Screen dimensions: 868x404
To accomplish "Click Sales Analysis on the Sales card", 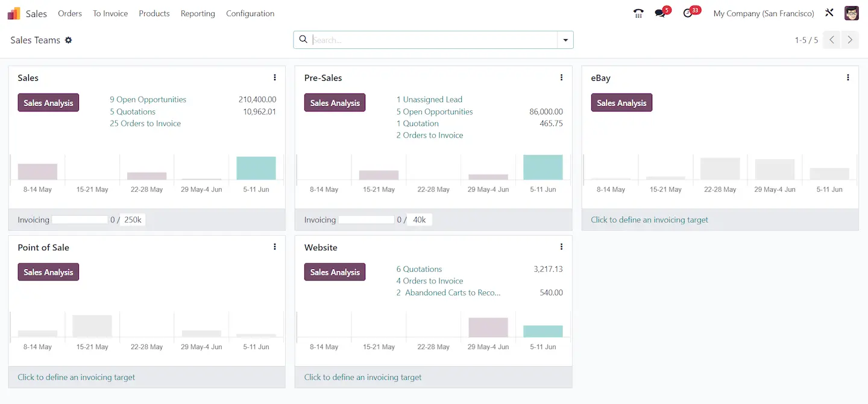I will (x=48, y=103).
